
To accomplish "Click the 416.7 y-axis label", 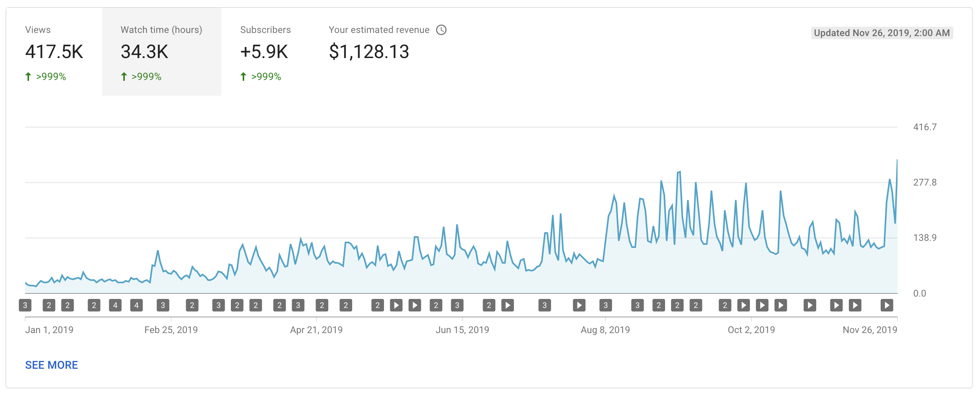I will coord(925,127).
